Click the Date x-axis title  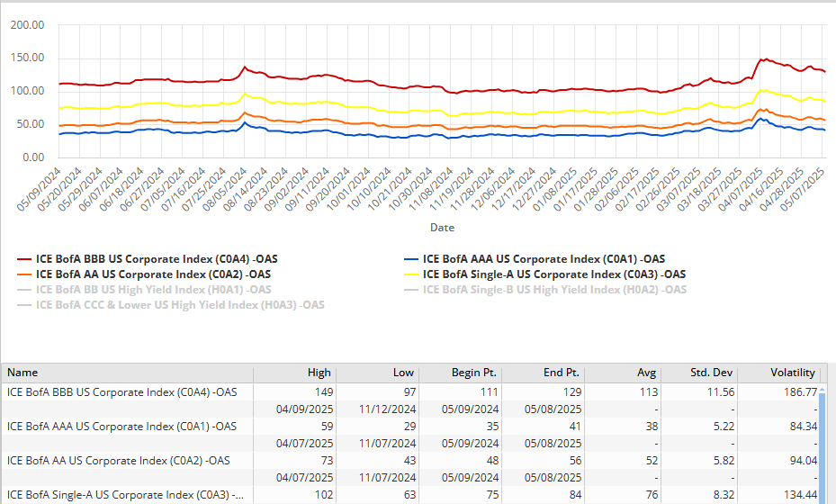tap(442, 227)
